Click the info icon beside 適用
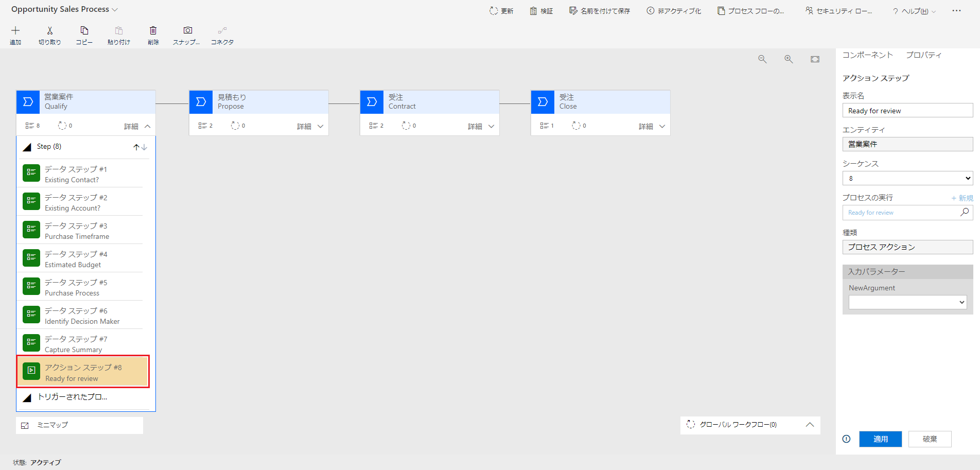 846,439
